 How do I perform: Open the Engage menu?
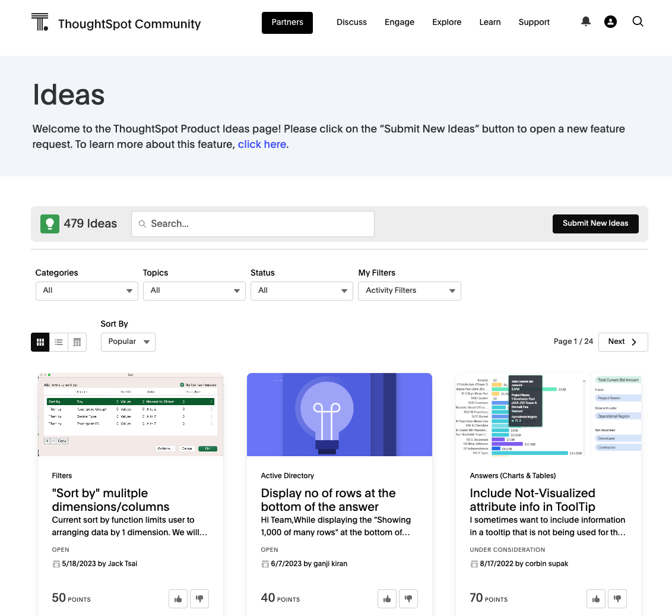pos(400,23)
